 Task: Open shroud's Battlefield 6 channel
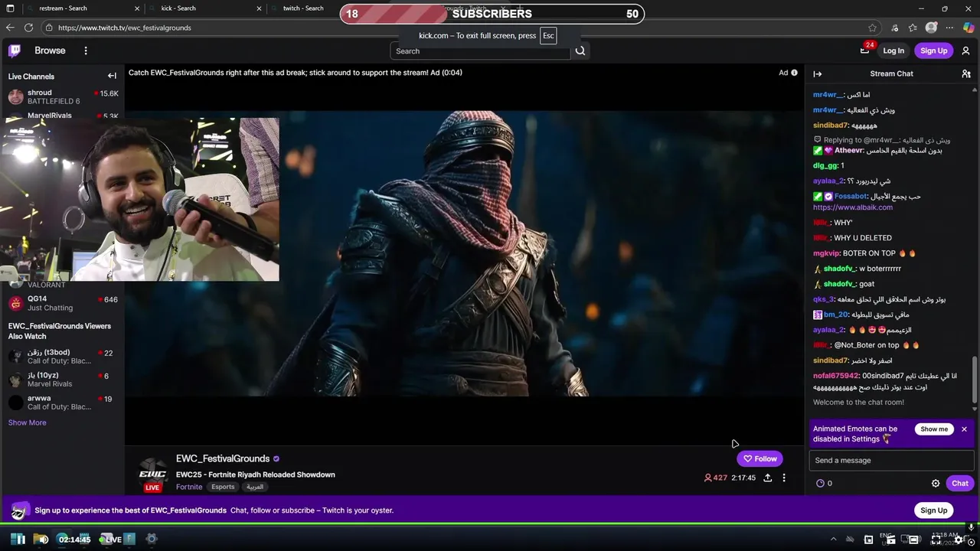tap(62, 96)
